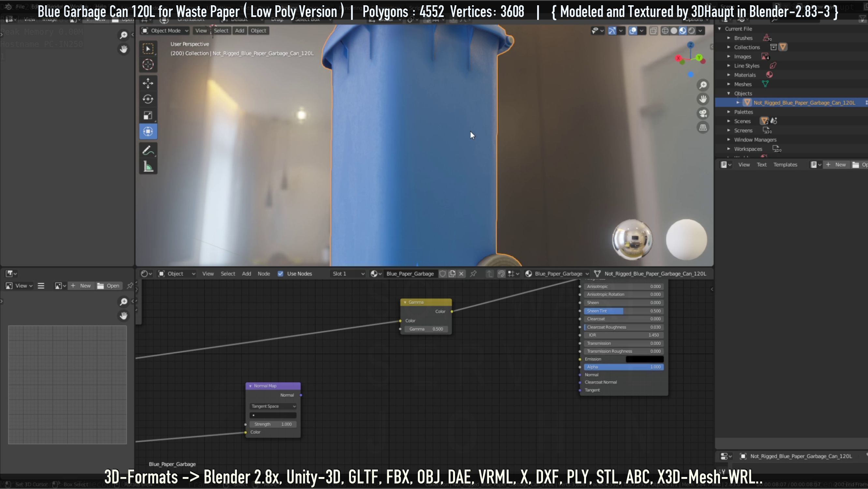Click the 3D Cursor tool
The height and width of the screenshot is (489, 868).
(148, 64)
